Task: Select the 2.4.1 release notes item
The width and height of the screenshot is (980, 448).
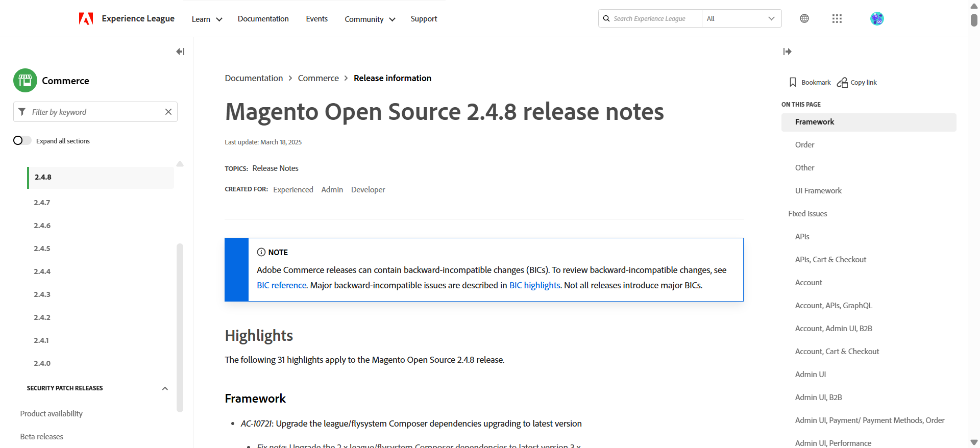Action: click(x=41, y=340)
